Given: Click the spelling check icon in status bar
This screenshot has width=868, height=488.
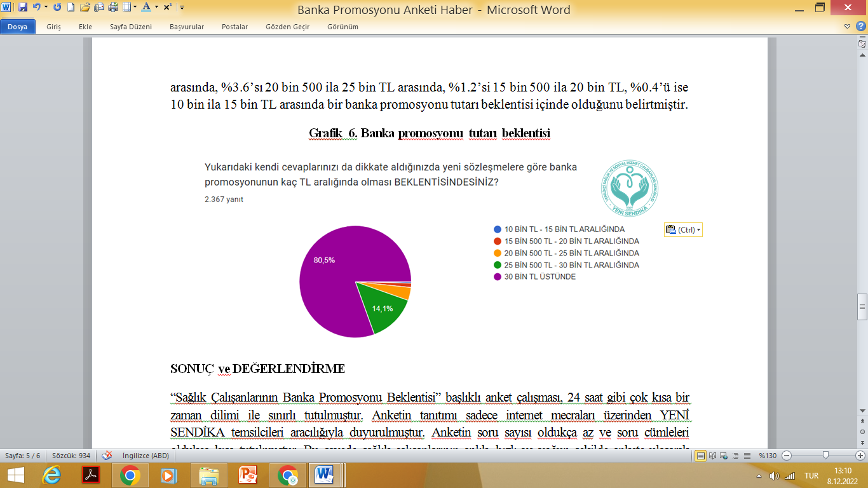Looking at the screenshot, I should pyautogui.click(x=107, y=456).
